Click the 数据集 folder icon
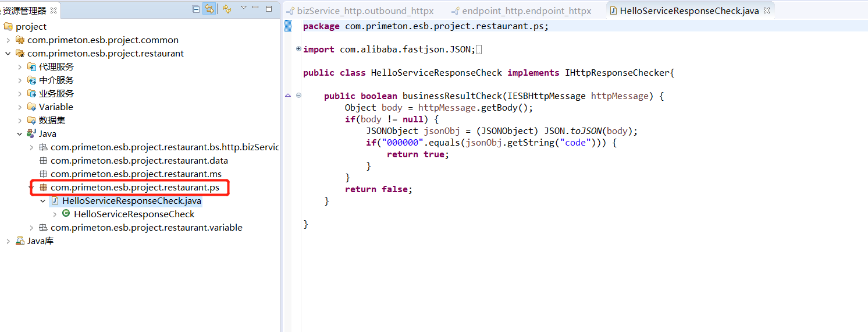 [x=31, y=121]
